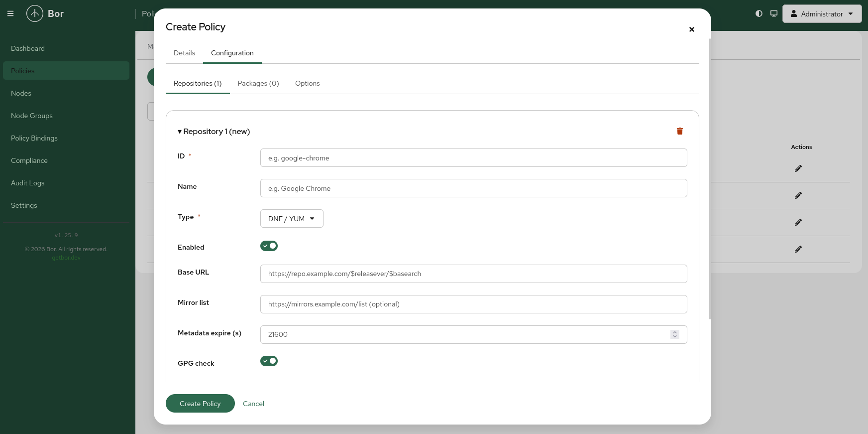
Task: Click the Create Policy submit button
Action: point(200,404)
